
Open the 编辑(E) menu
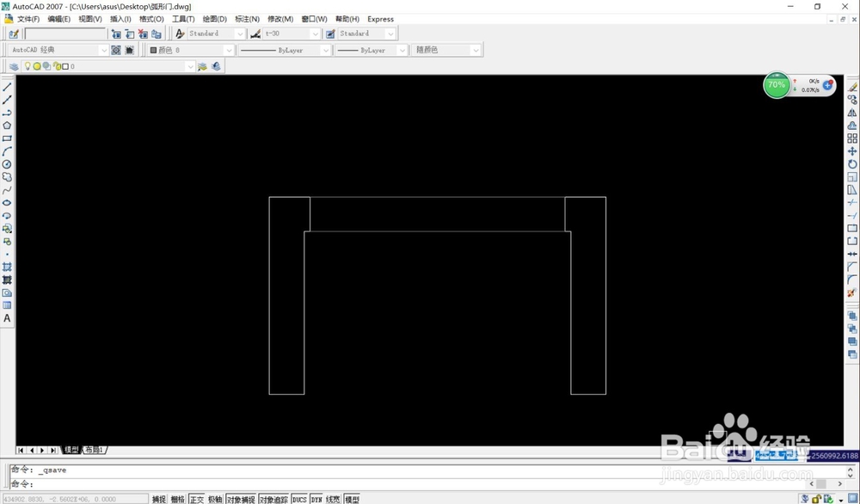pos(58,19)
